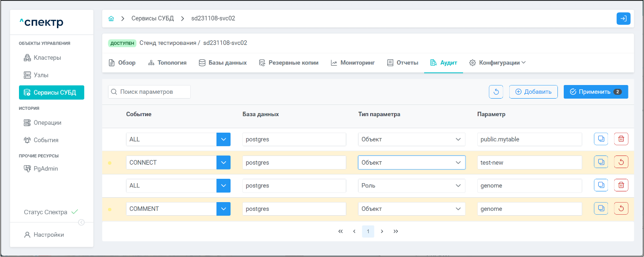Click the Добавить button
The width and height of the screenshot is (644, 257).
(533, 92)
